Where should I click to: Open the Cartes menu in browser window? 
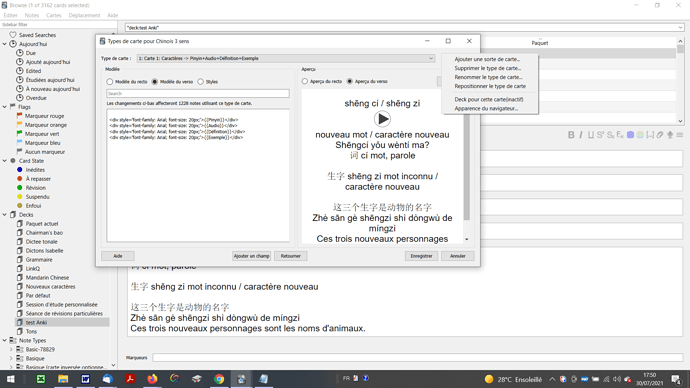pyautogui.click(x=54, y=15)
